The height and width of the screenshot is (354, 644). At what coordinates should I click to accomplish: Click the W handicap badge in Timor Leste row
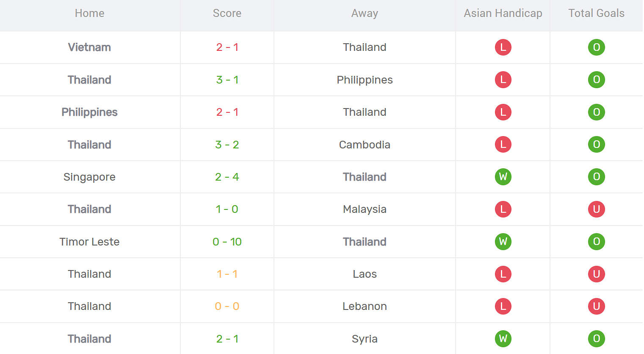point(503,242)
